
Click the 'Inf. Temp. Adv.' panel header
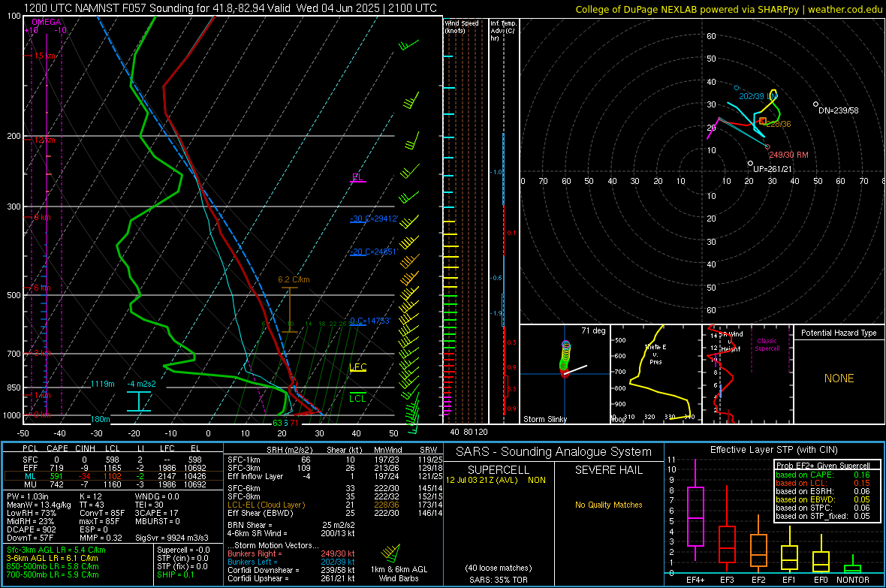coord(503,31)
